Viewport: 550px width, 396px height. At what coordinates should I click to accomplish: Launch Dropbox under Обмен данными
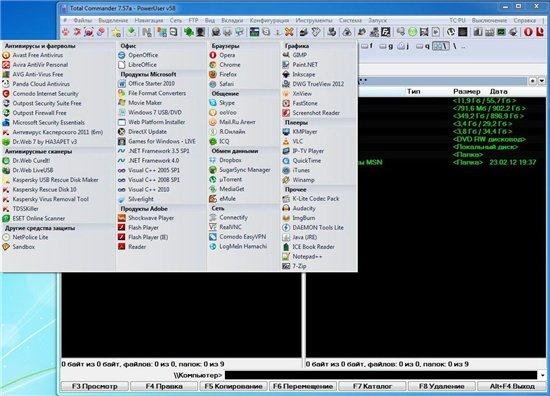click(x=226, y=160)
